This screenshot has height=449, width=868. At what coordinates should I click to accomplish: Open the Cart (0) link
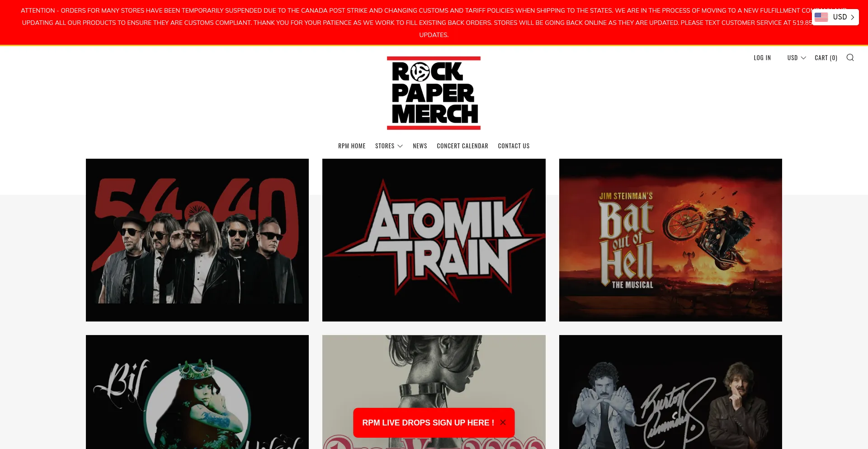(x=826, y=58)
